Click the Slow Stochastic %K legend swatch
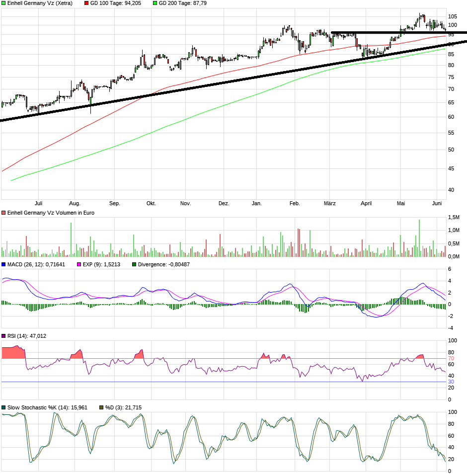Viewport: 467px width, 476px height. point(4,407)
